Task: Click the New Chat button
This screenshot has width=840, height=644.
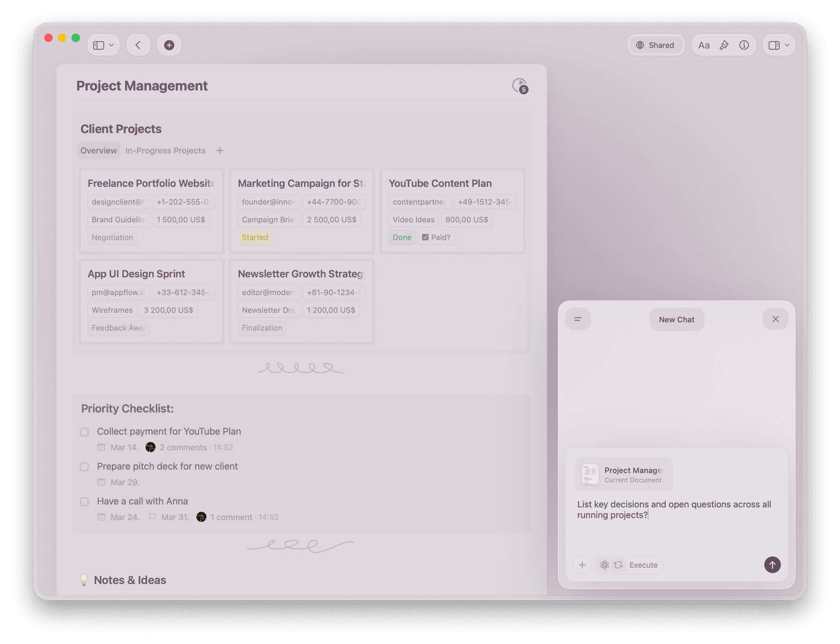Action: [677, 320]
